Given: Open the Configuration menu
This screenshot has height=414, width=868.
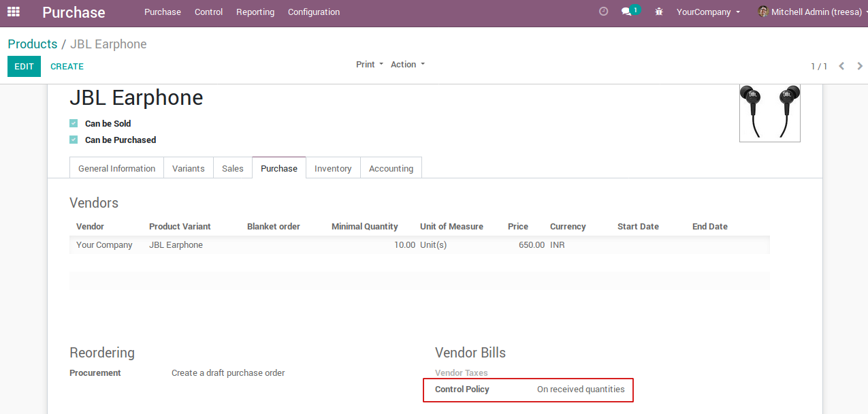Looking at the screenshot, I should pyautogui.click(x=314, y=12).
